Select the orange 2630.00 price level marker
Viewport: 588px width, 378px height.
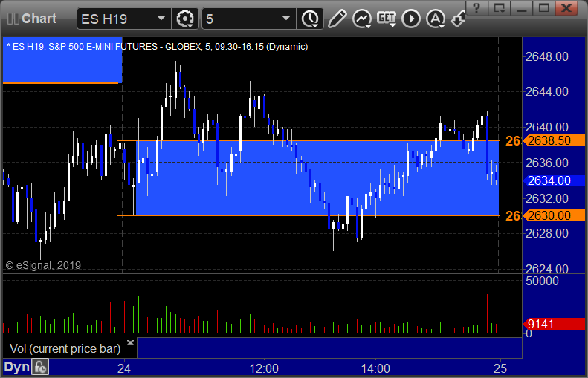pyautogui.click(x=555, y=215)
